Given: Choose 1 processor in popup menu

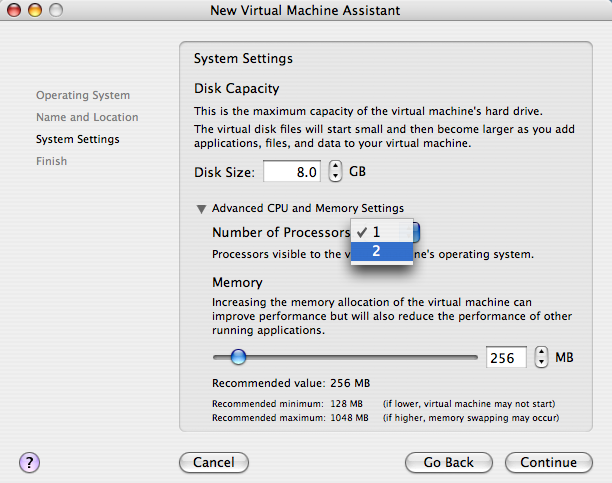Looking at the screenshot, I should [381, 232].
